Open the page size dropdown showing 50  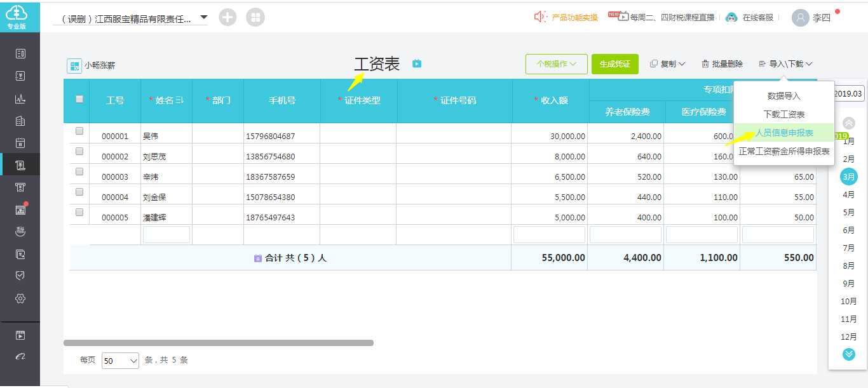point(120,360)
